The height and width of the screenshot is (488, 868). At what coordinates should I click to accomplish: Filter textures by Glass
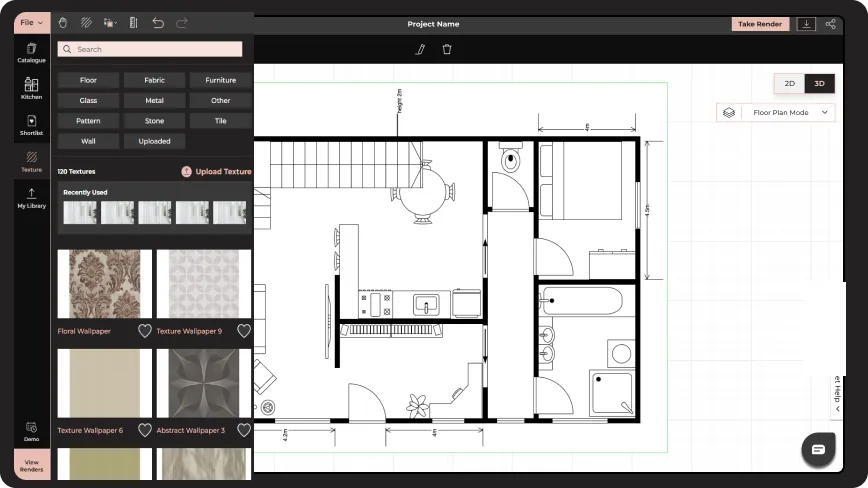click(88, 101)
